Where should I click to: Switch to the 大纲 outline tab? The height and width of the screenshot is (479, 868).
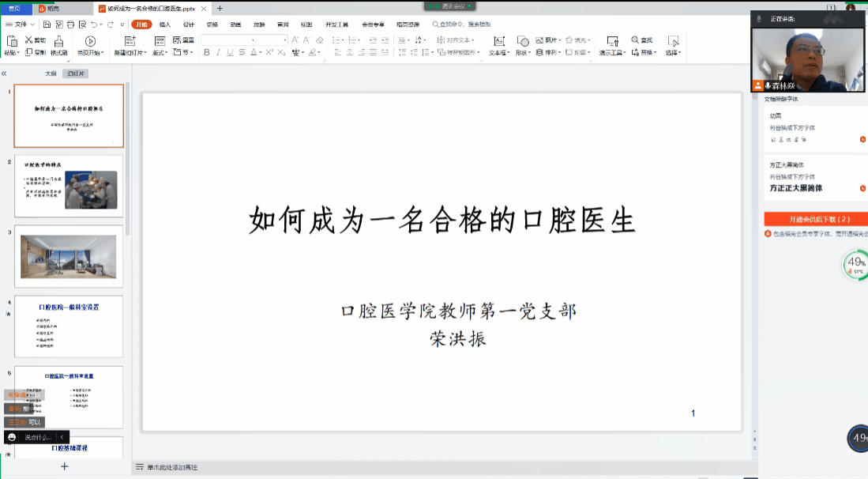51,74
